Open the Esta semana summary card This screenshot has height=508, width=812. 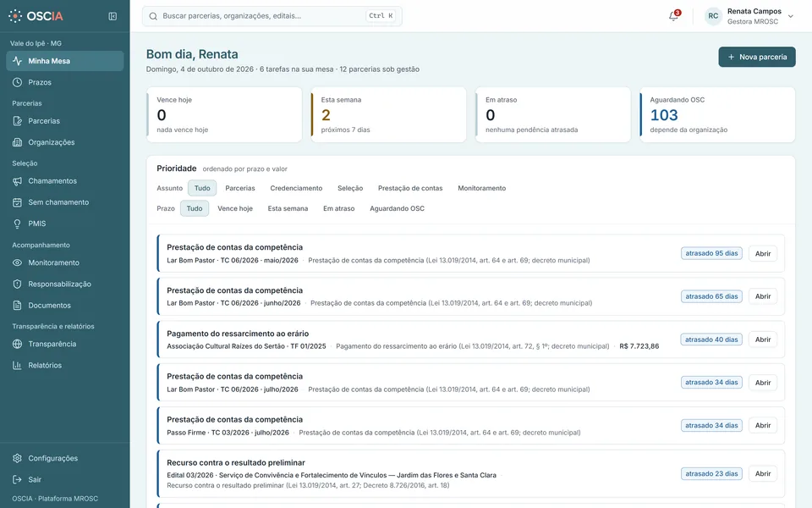click(x=388, y=114)
